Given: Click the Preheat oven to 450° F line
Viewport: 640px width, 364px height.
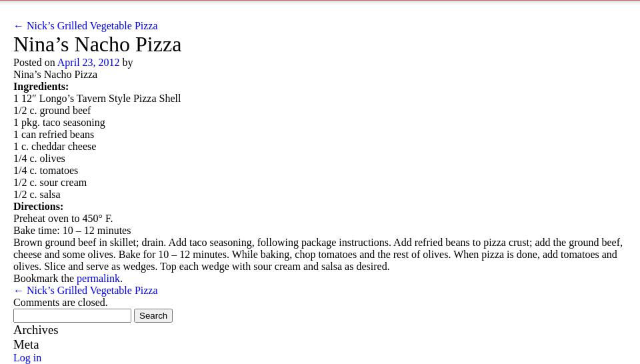Looking at the screenshot, I should 63,219.
